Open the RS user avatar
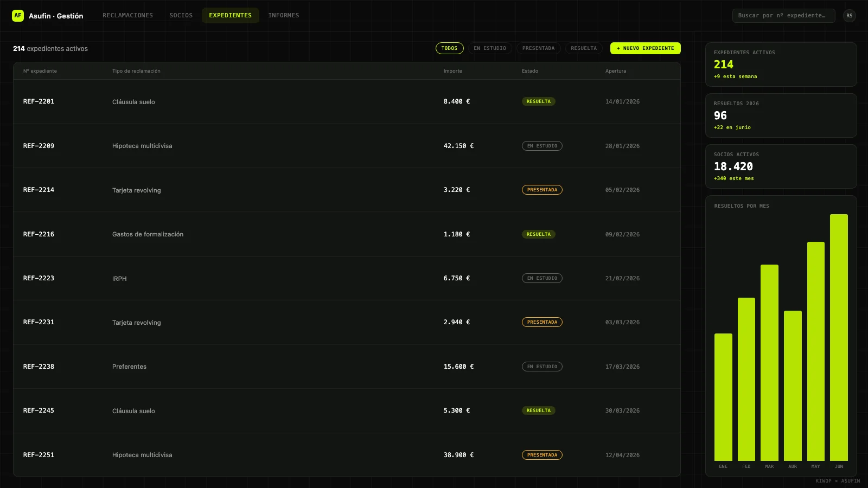868x488 pixels. click(x=850, y=16)
